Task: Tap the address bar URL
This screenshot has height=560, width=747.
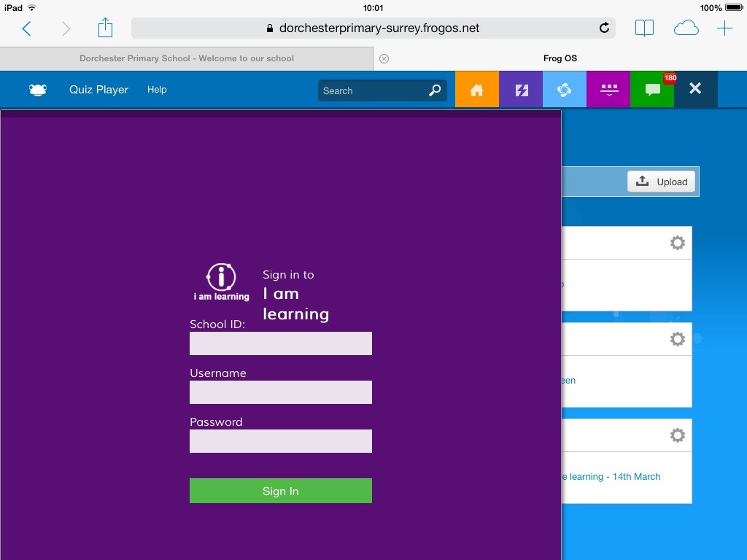Action: 379,28
